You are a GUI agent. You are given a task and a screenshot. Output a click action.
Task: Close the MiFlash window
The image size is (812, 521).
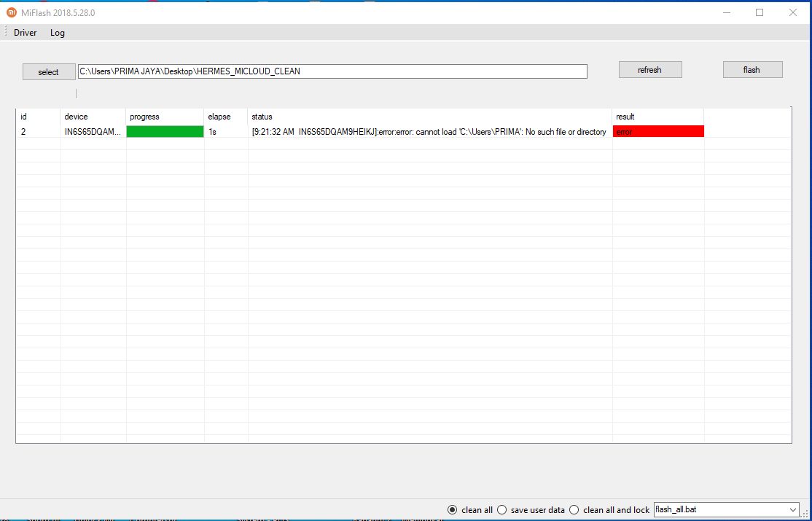[x=793, y=12]
